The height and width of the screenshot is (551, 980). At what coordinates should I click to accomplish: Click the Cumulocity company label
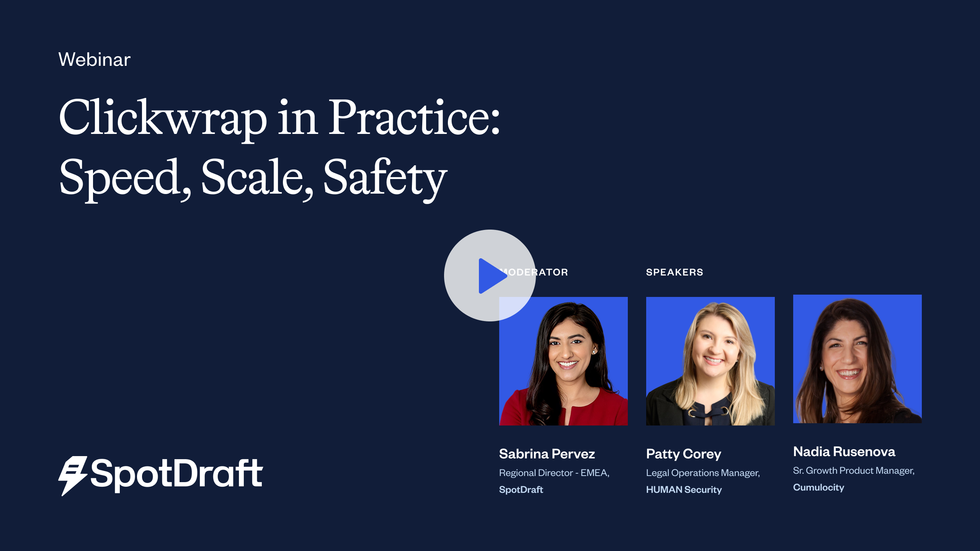click(x=818, y=487)
